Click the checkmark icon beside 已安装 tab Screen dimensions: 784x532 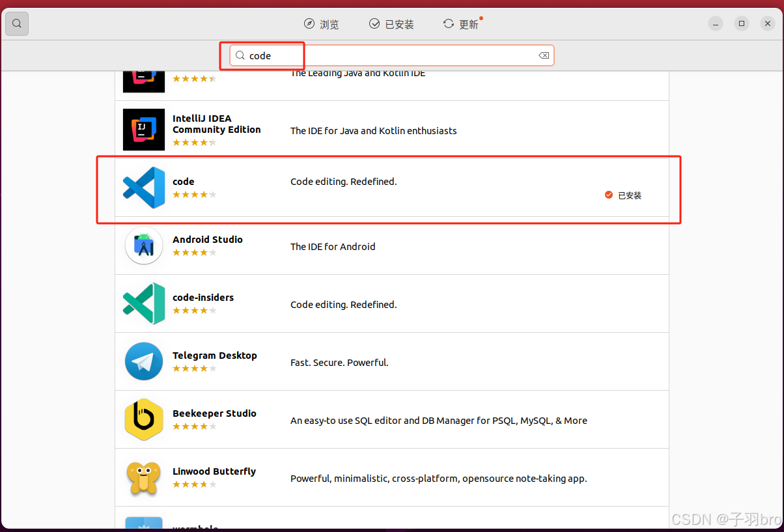[x=374, y=24]
